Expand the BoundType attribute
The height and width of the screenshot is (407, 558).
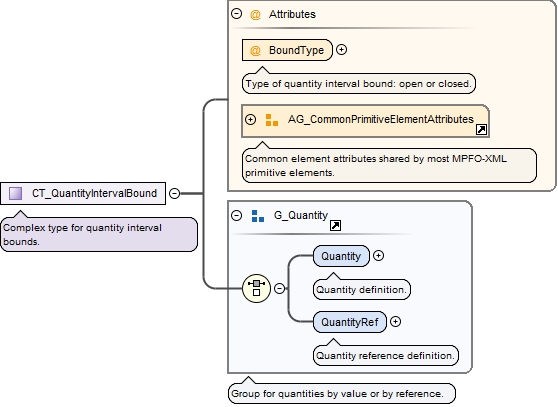click(x=341, y=50)
